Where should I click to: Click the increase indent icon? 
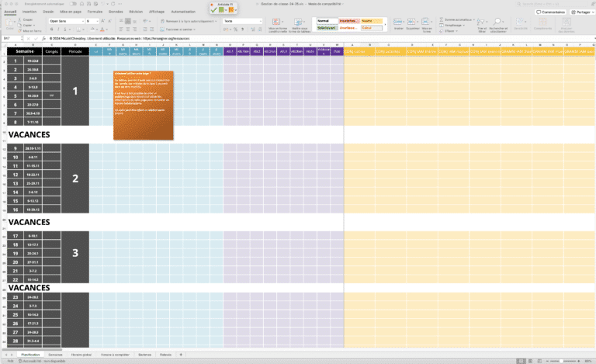(151, 29)
